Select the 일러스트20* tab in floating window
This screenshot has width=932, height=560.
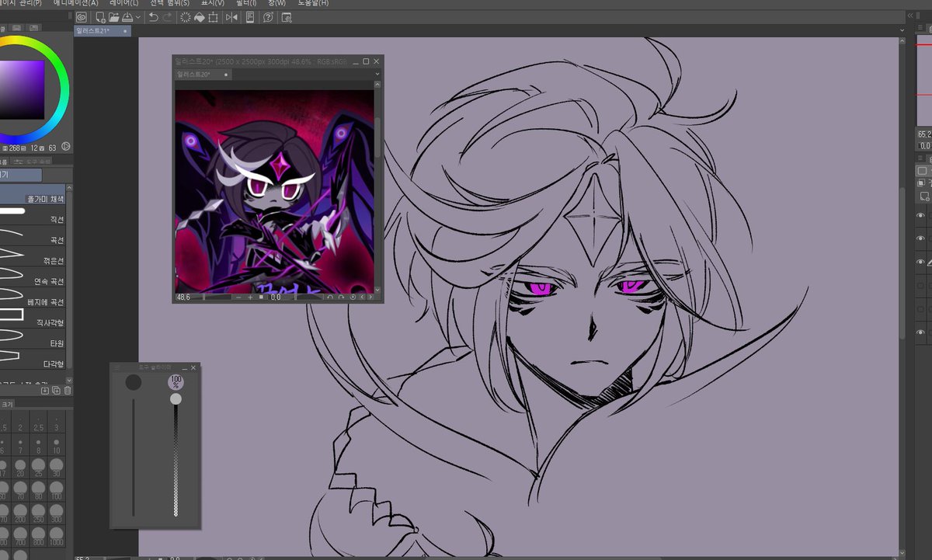[x=203, y=75]
